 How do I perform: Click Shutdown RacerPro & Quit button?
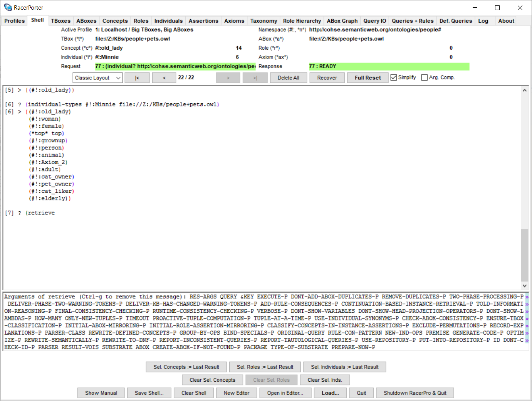(415, 393)
